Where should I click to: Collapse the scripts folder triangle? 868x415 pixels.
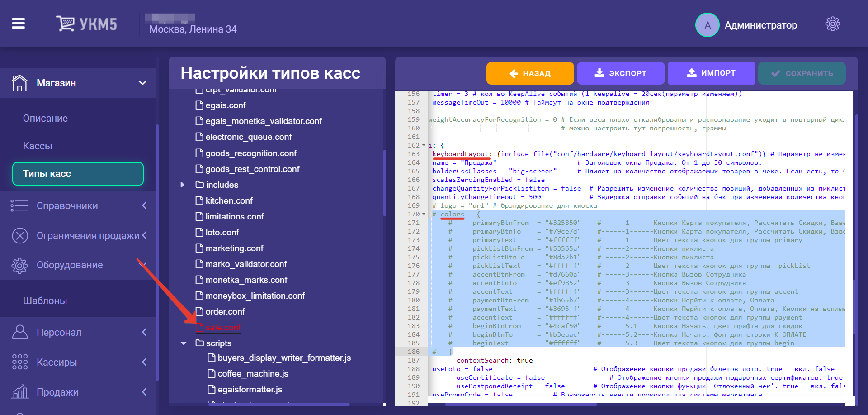[x=184, y=343]
